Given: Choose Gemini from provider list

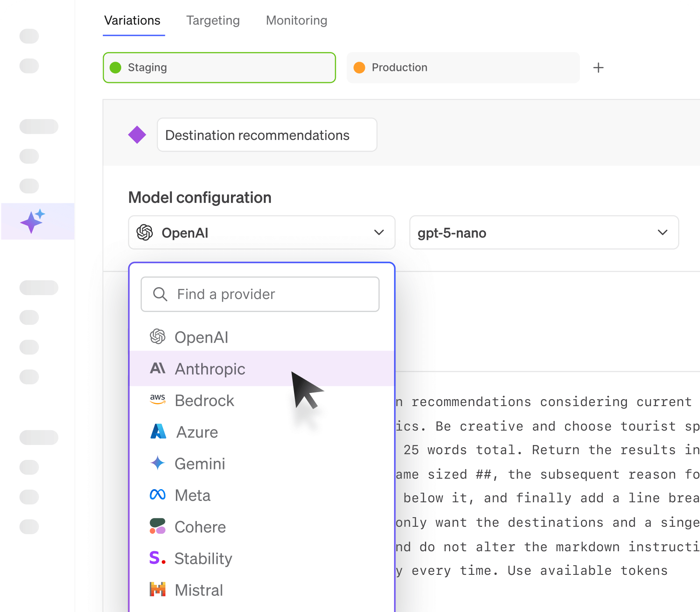Looking at the screenshot, I should pos(262,463).
